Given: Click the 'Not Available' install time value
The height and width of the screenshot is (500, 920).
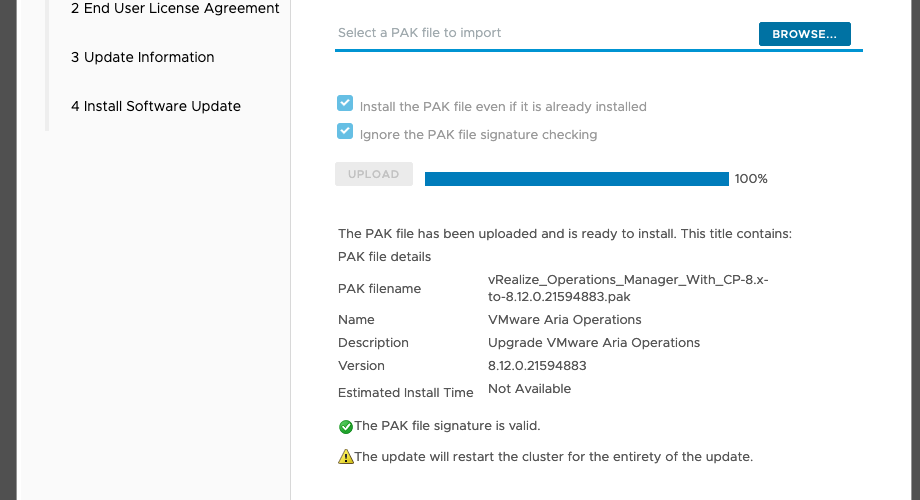Looking at the screenshot, I should pyautogui.click(x=529, y=388).
